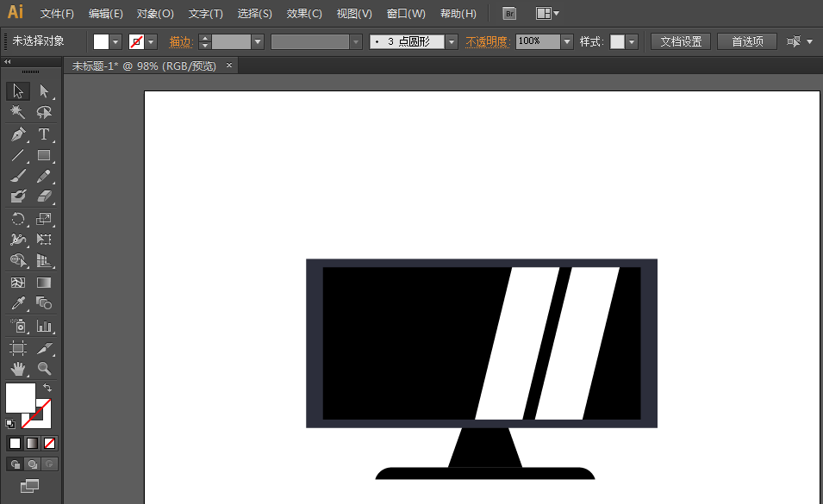The height and width of the screenshot is (504, 823).
Task: Click the white Fill color swatch
Action: coord(20,397)
